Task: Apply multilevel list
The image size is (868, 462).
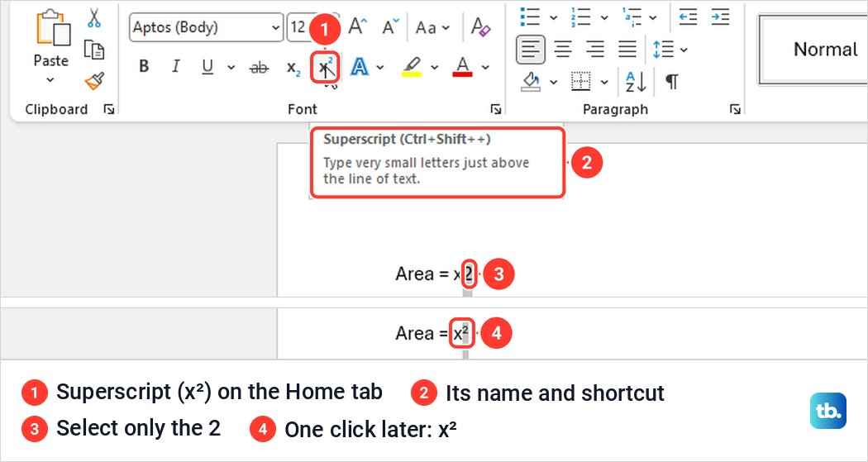Action: point(632,17)
